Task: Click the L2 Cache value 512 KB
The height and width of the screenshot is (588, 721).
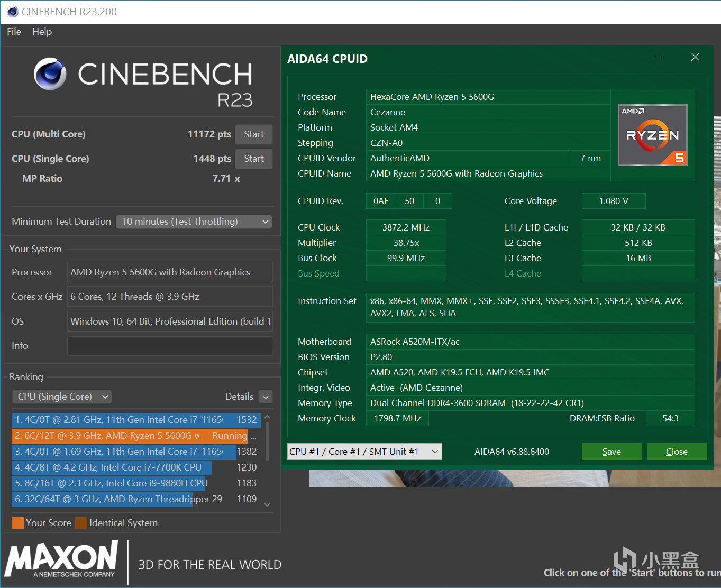Action: pos(638,243)
